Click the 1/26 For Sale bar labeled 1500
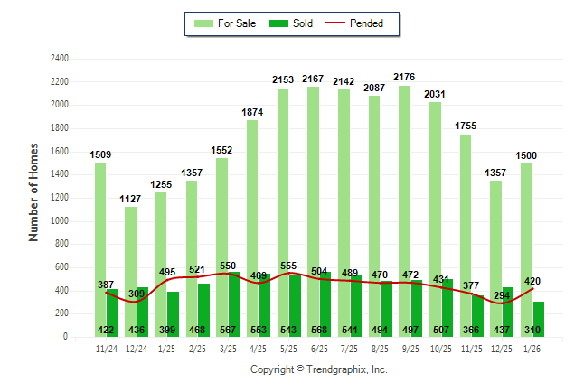The image size is (584, 392). point(527,235)
